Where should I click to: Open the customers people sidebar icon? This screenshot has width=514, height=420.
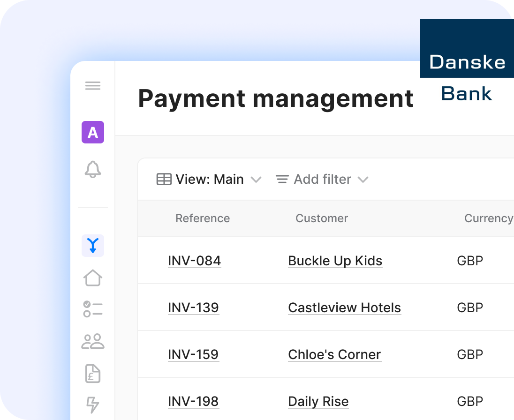pos(93,342)
